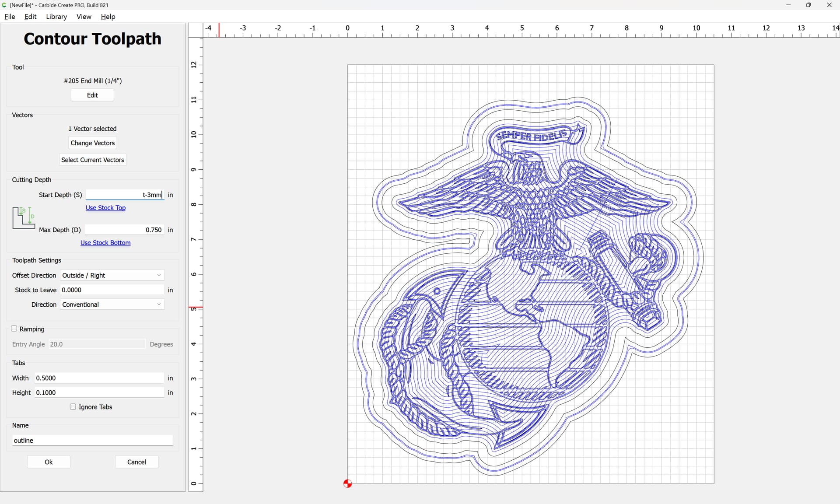Click the Use Stock Bottom link
The image size is (840, 504).
[105, 243]
